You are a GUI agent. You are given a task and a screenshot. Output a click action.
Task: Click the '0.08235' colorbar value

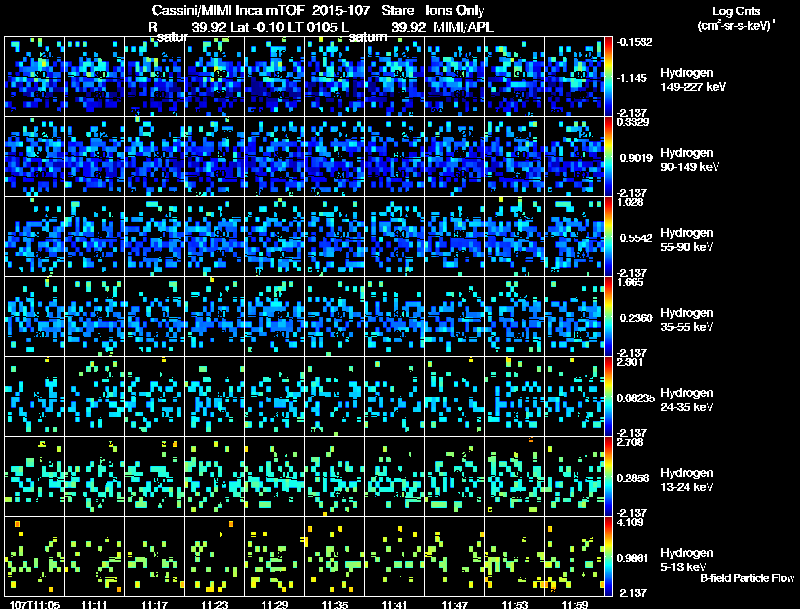click(636, 398)
